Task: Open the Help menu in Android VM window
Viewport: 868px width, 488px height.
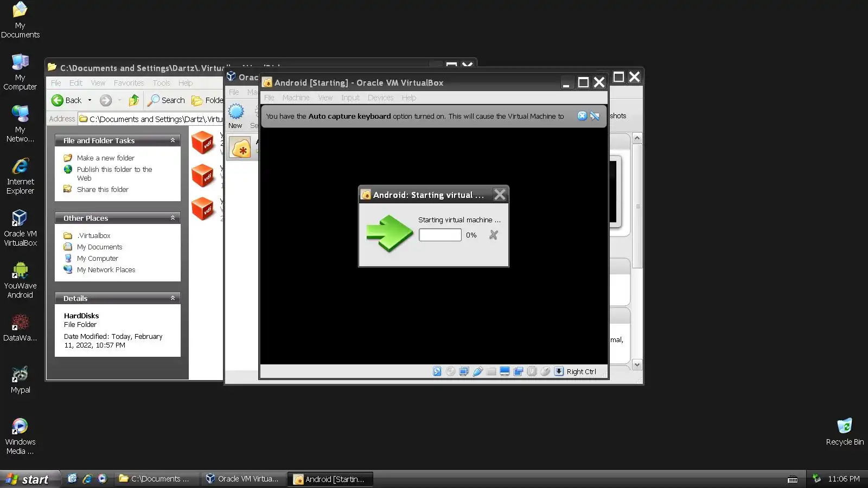Action: (x=409, y=98)
